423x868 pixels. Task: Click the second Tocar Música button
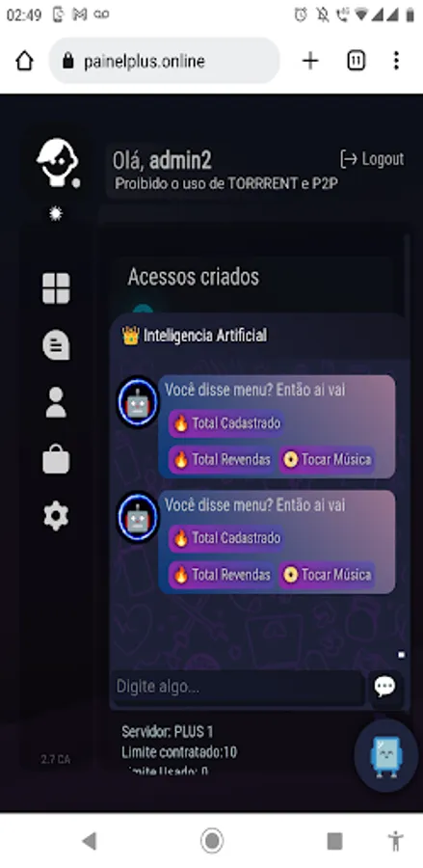pyautogui.click(x=327, y=575)
